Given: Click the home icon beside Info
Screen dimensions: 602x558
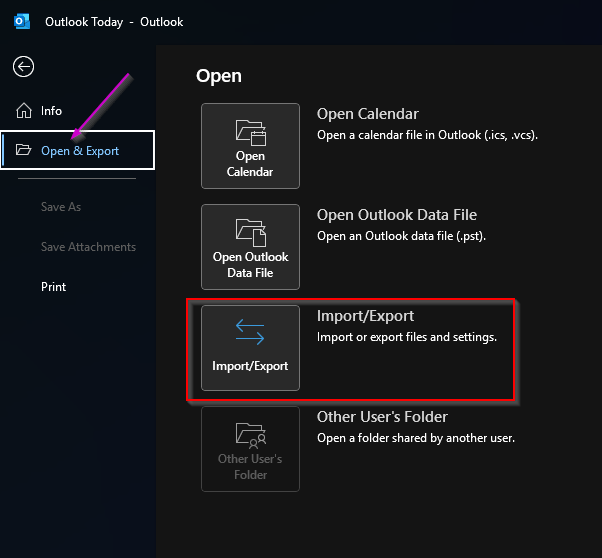Looking at the screenshot, I should click(23, 111).
